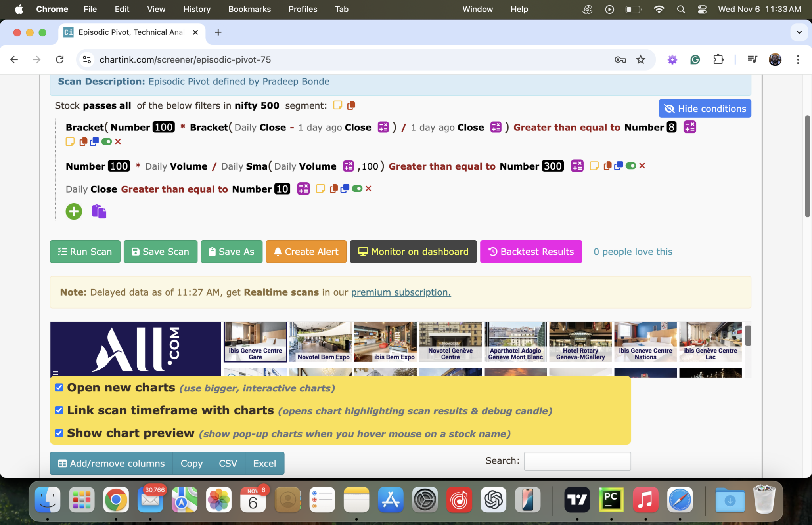The image size is (812, 525).
Task: Uncheck the Open new charts checkbox
Action: click(59, 388)
